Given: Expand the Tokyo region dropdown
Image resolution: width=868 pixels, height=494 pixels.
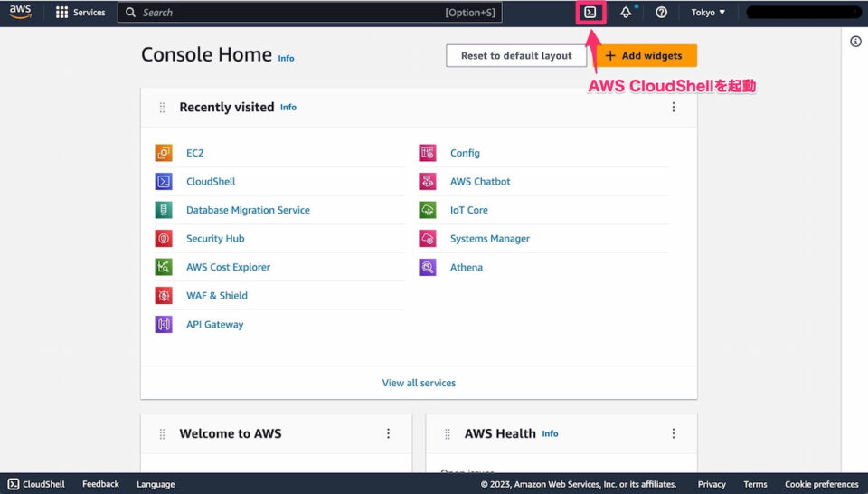Looking at the screenshot, I should click(708, 12).
